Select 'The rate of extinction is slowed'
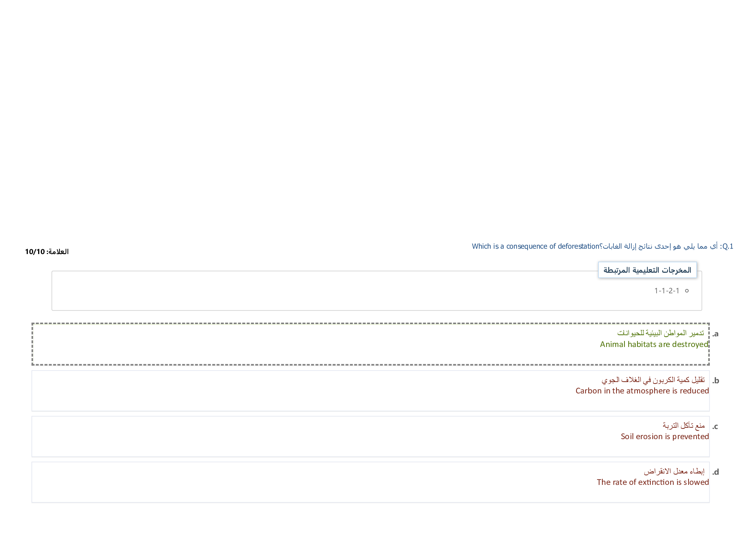The width and height of the screenshot is (756, 534). (x=653, y=482)
